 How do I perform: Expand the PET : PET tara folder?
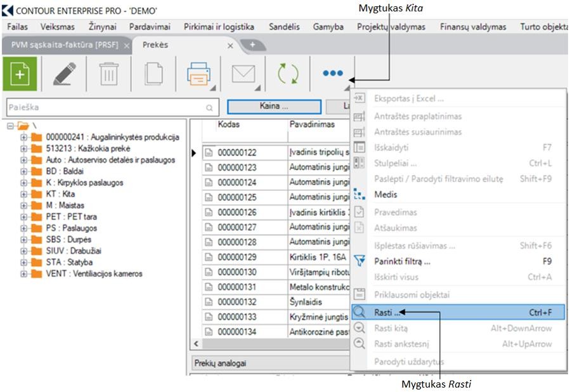click(23, 217)
